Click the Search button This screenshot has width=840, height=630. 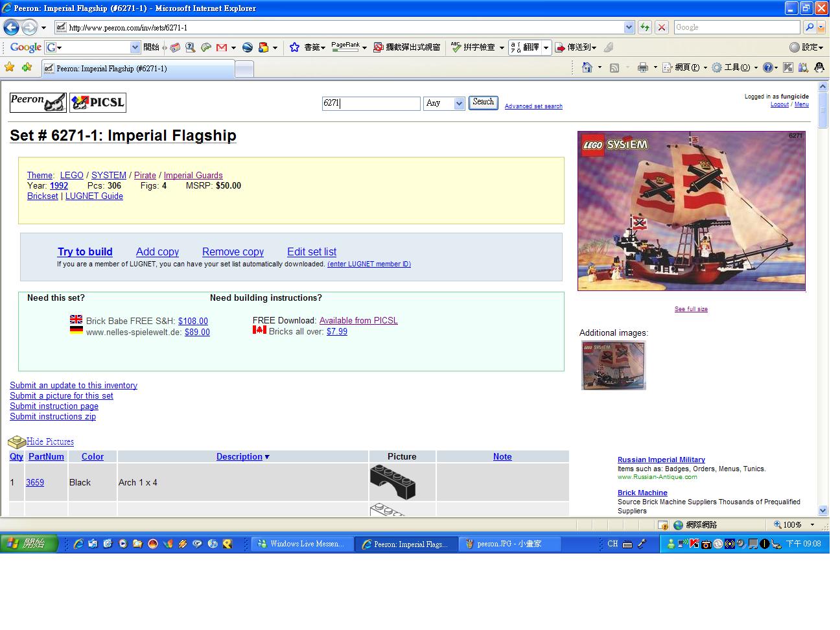pos(483,102)
